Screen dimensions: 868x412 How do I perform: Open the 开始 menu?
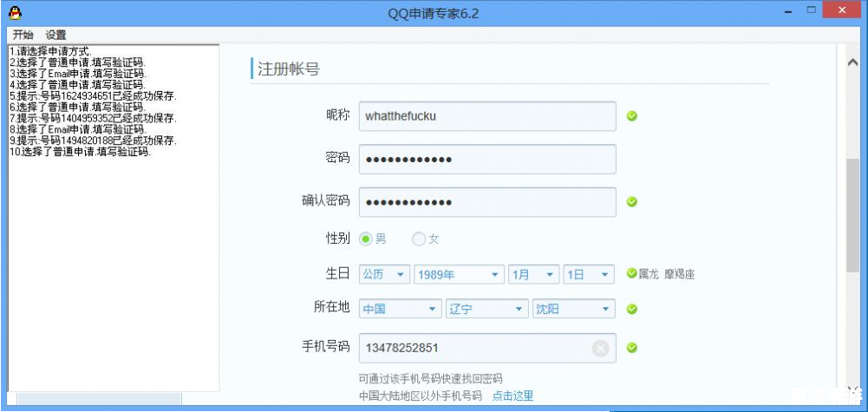(x=23, y=35)
